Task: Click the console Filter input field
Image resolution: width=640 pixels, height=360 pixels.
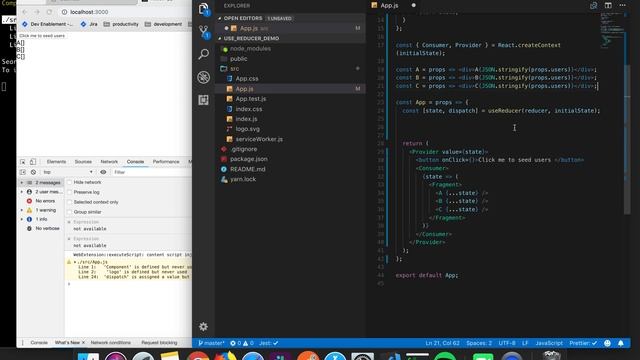Action: tap(152, 172)
